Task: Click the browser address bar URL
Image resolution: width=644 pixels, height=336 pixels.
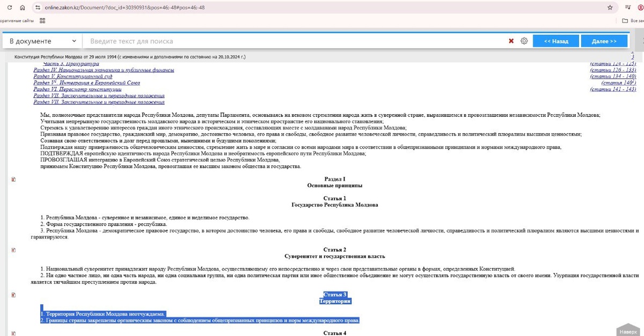Action: pyautogui.click(x=125, y=8)
